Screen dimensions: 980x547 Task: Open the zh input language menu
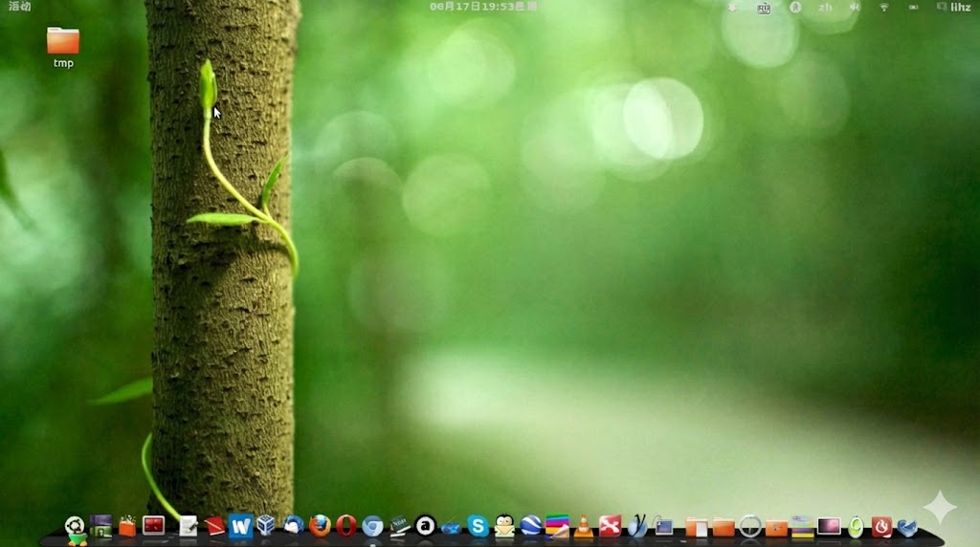tap(825, 8)
